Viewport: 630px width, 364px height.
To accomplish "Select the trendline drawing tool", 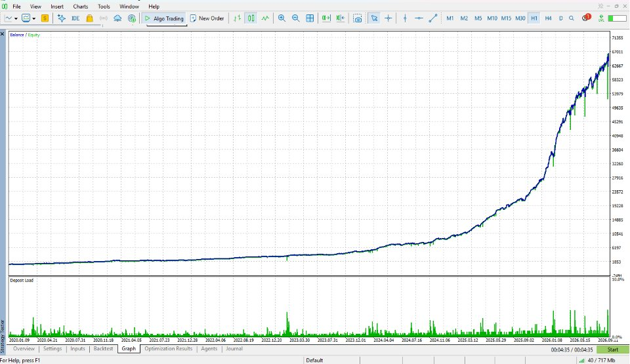I will pos(432,18).
